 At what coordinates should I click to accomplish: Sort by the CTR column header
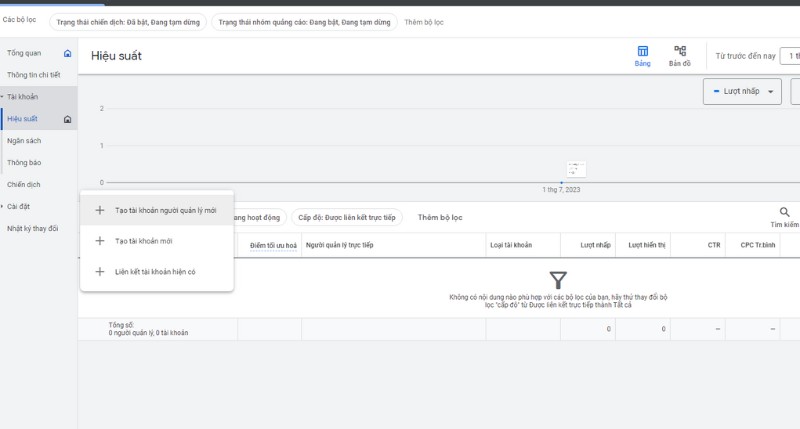coord(713,245)
